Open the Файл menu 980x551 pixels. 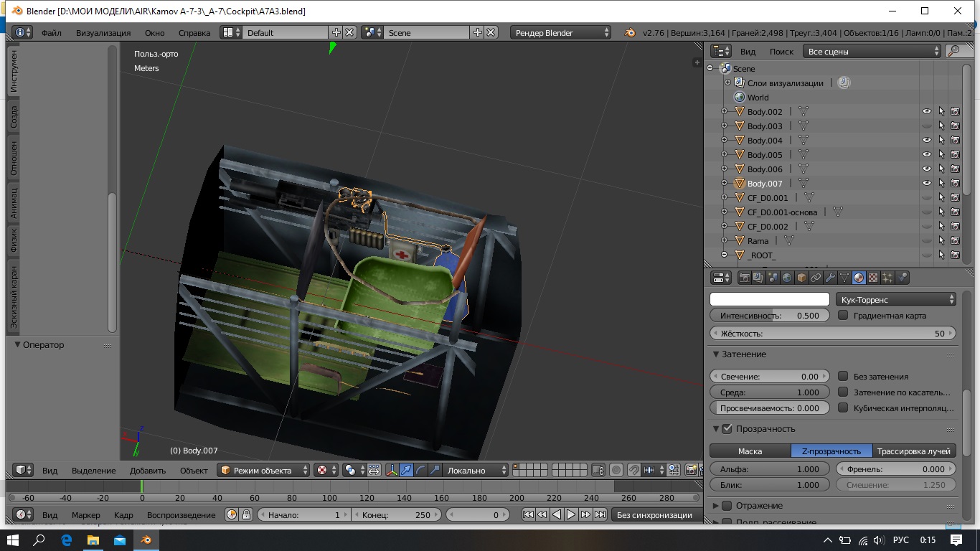[51, 33]
